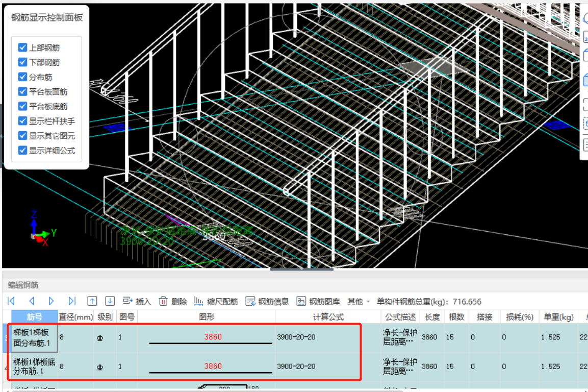The height and width of the screenshot is (392, 588).
Task: Click count 15 in 底分布筋.1 row
Action: tap(450, 366)
